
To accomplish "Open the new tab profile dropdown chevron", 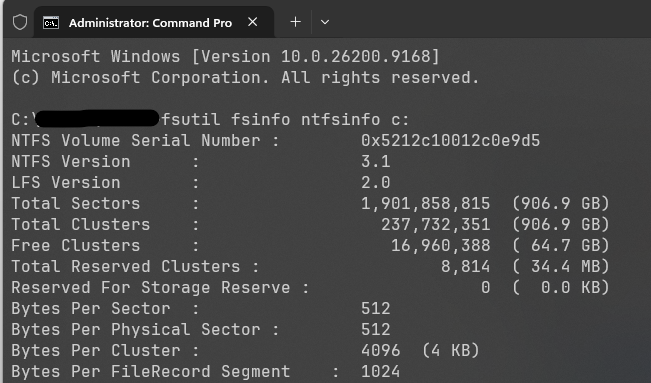I will click(x=325, y=22).
